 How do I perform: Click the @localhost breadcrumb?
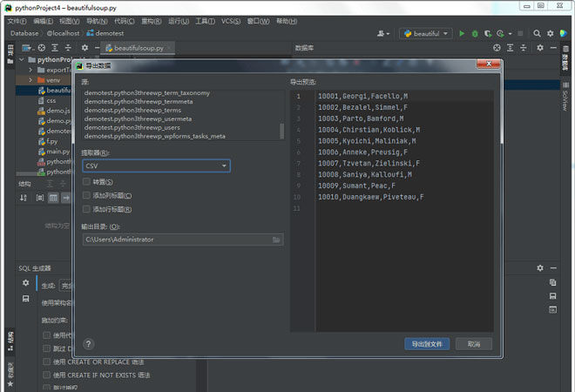(63, 33)
